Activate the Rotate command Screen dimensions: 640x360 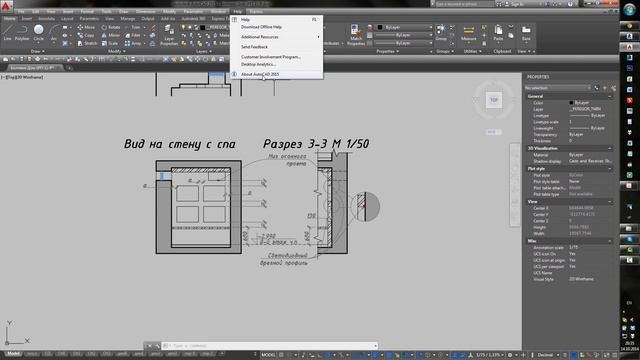(111, 27)
